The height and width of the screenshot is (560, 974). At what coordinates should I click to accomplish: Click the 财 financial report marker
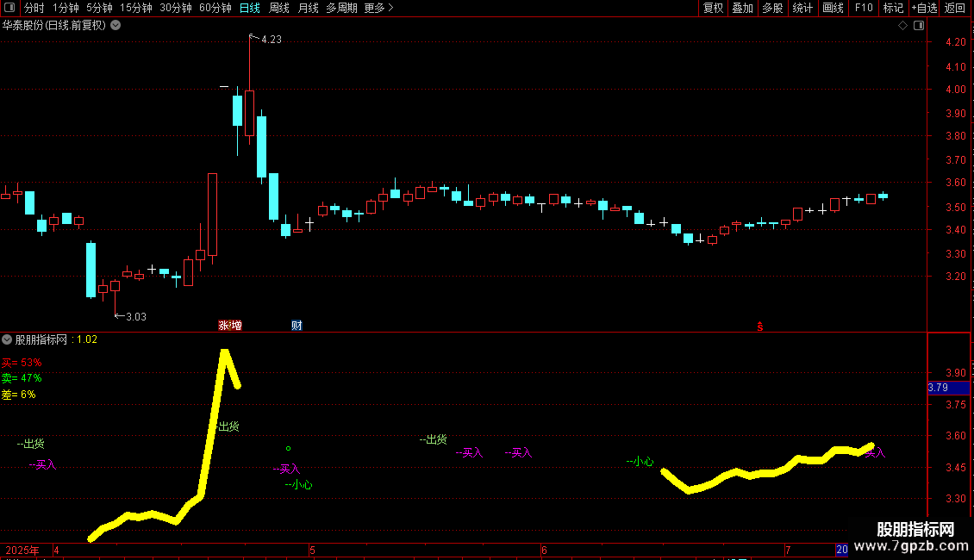click(297, 326)
